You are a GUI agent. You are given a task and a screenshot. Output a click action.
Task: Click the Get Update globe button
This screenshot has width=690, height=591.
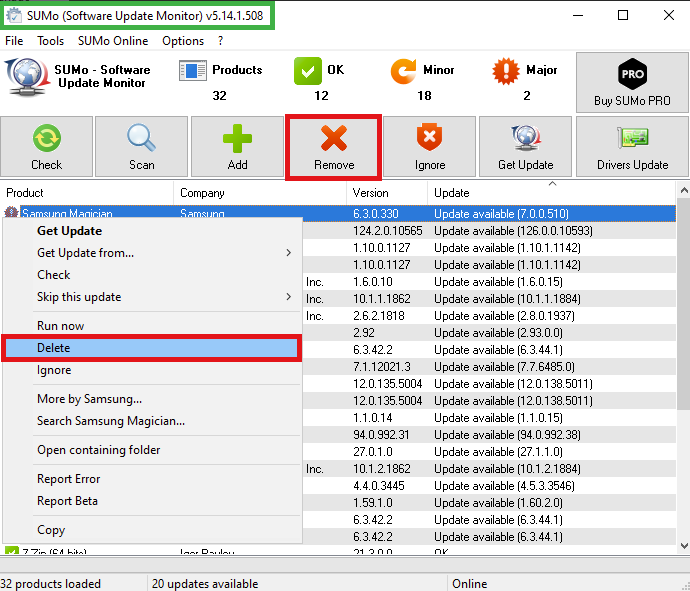point(525,147)
